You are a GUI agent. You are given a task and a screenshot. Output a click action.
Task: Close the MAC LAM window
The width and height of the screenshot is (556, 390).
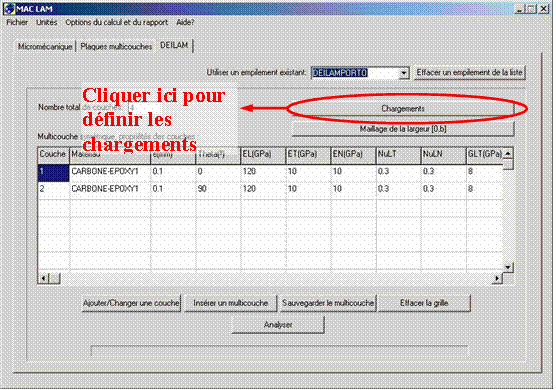(x=544, y=9)
